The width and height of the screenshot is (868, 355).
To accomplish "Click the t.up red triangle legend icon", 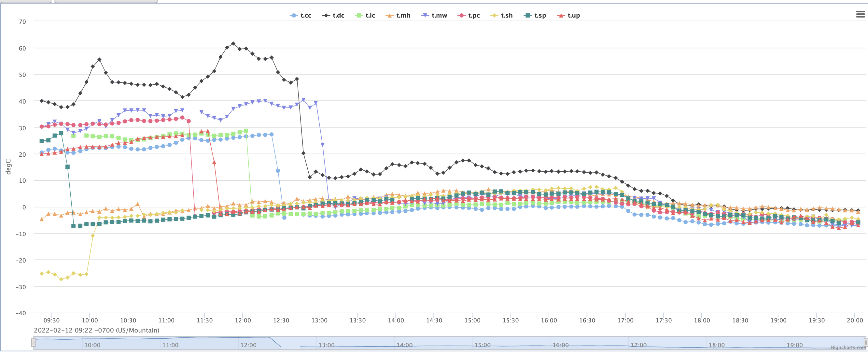I will pyautogui.click(x=561, y=16).
